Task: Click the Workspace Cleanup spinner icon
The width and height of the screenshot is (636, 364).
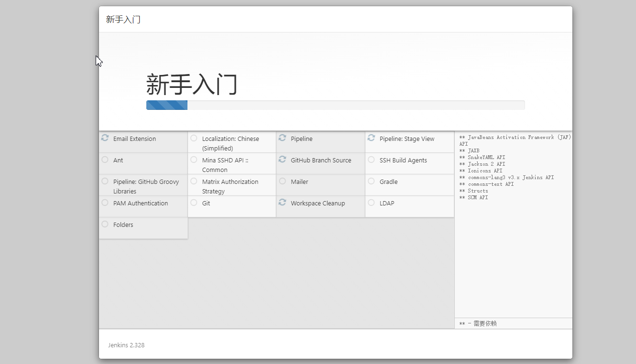Action: (283, 203)
